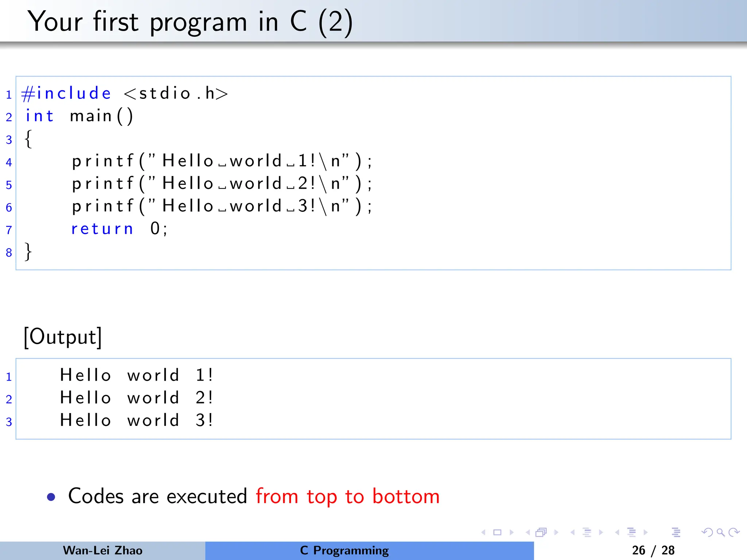Click the go-back curved arrow icon
Viewport: 747px width, 560px height.
(x=707, y=532)
